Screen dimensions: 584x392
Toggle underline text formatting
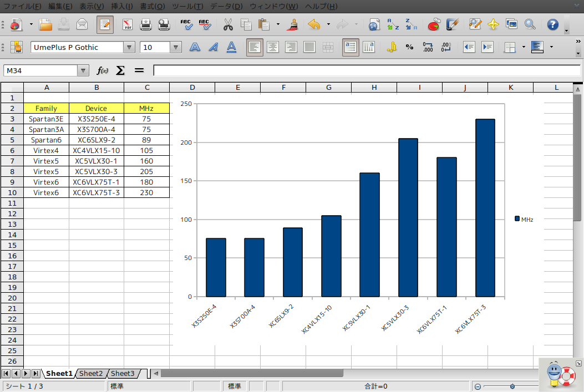[231, 47]
